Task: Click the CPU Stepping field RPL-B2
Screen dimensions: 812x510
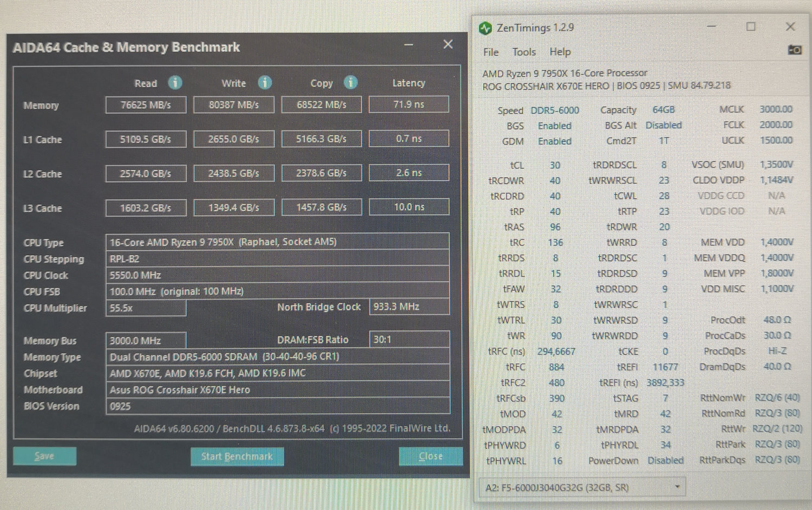Action: (x=277, y=259)
